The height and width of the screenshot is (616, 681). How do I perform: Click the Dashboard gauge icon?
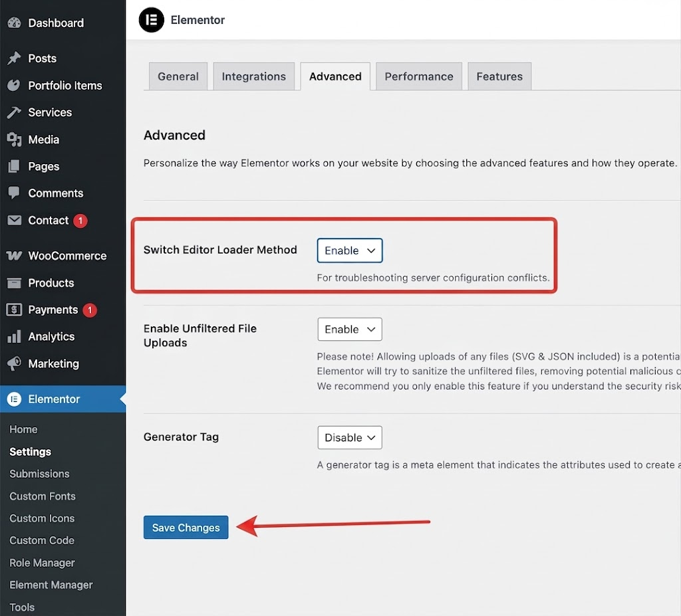[x=14, y=23]
